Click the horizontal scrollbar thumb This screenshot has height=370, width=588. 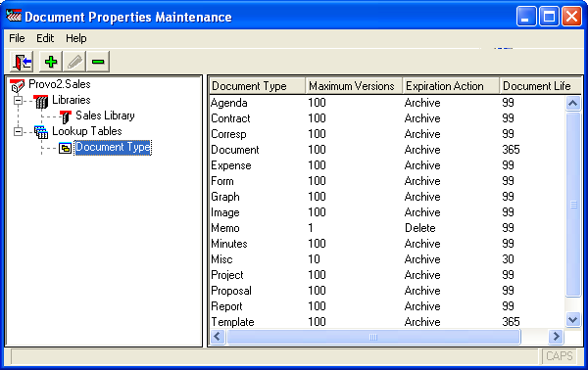[x=373, y=337]
